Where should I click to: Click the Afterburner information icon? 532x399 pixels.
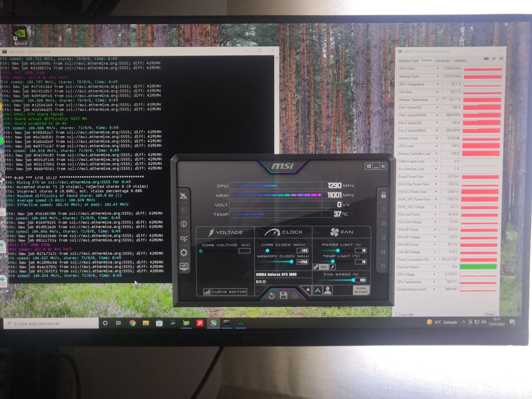[183, 224]
